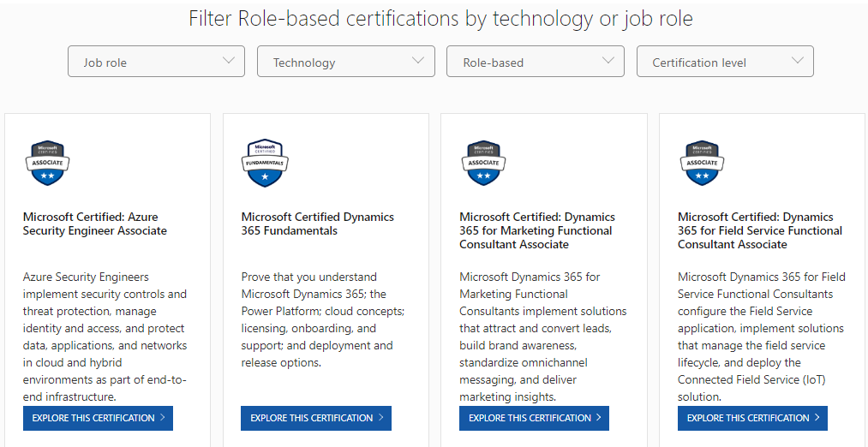Open the 'Microsoft Certified: Azure Security Engineer Associate' title
Image resolution: width=868 pixels, height=447 pixels.
pyautogui.click(x=94, y=223)
